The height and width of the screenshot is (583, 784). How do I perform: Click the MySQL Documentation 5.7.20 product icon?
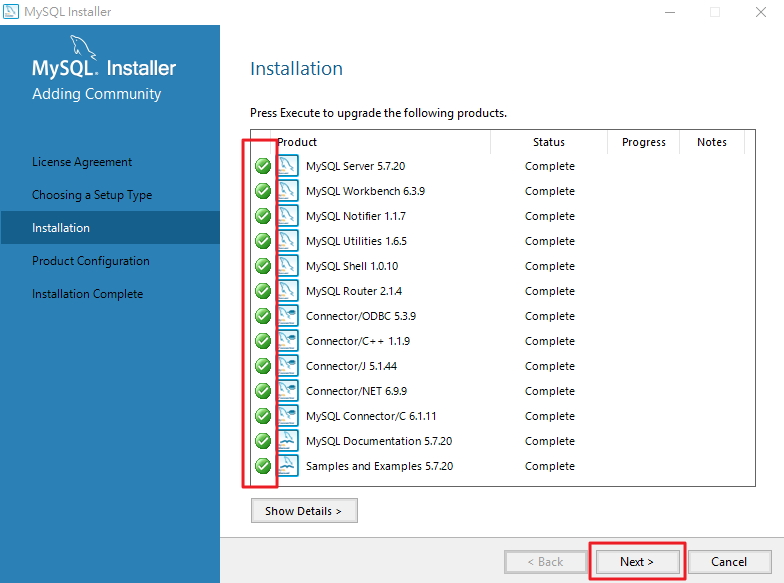pyautogui.click(x=288, y=440)
